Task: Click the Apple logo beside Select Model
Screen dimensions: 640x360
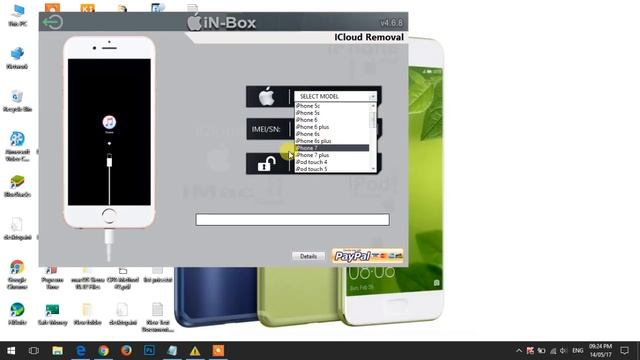Action: (x=267, y=97)
